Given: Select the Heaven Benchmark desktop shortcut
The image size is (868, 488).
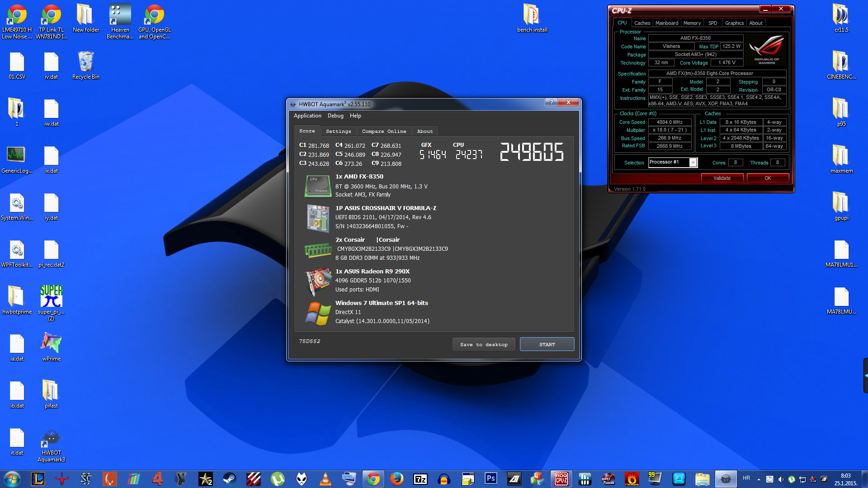Looking at the screenshot, I should (120, 22).
